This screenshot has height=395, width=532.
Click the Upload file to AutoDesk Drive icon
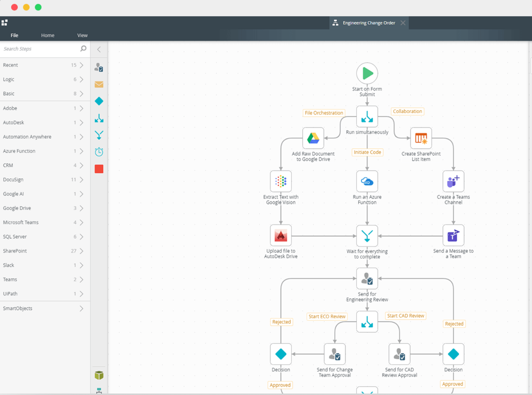click(x=281, y=235)
